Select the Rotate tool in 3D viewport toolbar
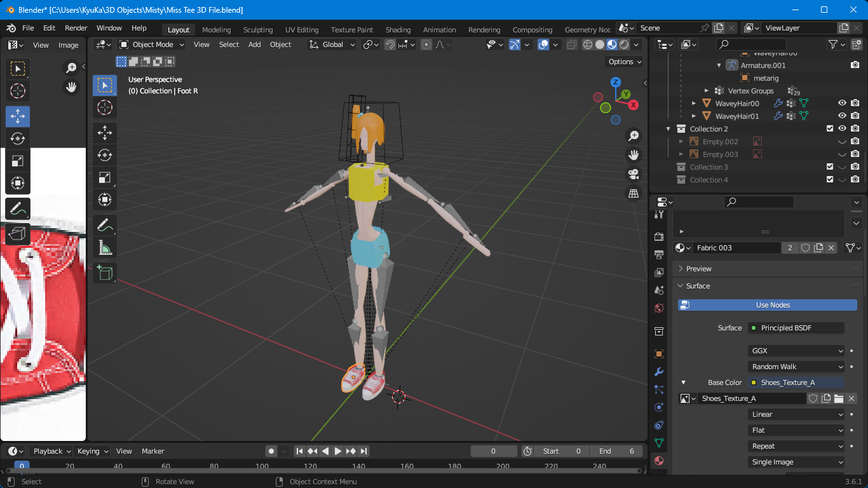 [105, 155]
